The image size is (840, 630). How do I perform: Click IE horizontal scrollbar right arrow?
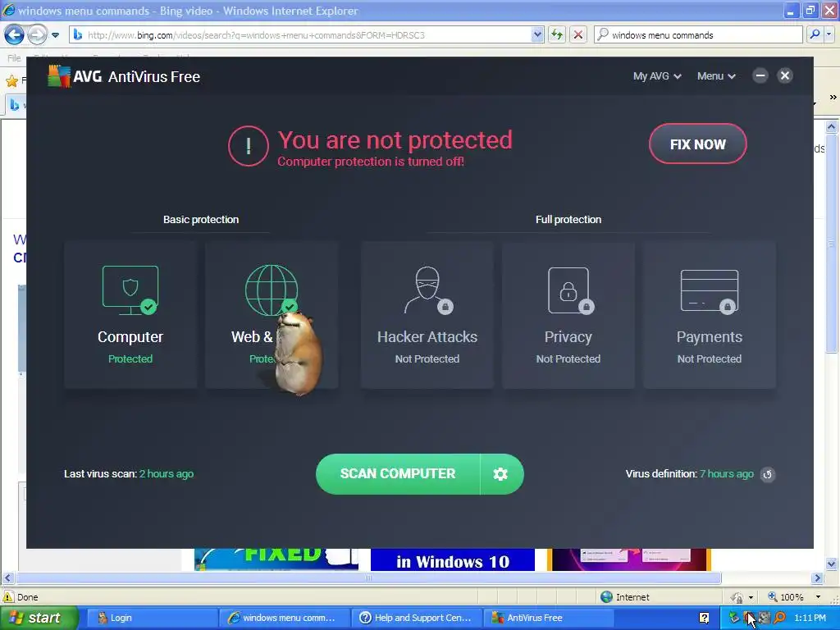(x=817, y=578)
